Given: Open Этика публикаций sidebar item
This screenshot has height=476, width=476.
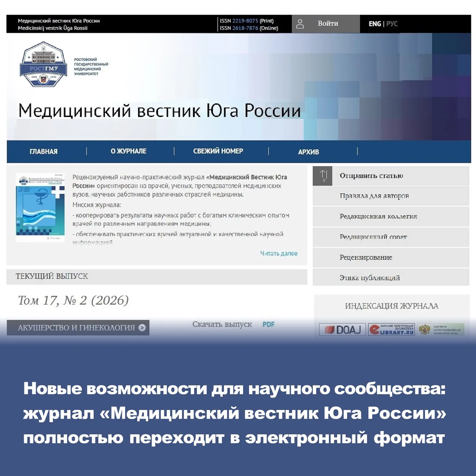Looking at the screenshot, I should (x=370, y=278).
